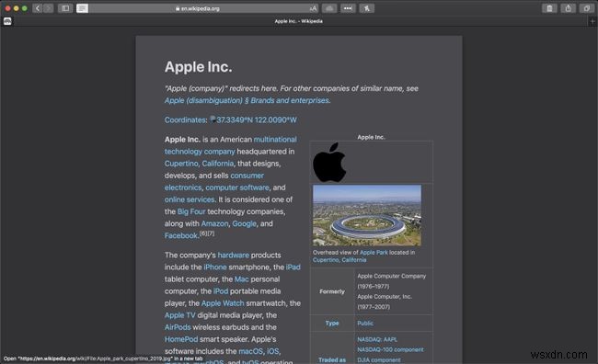Follow the Cupertino link in intro paragraph
Screen dimensions: 598x364
[181, 164]
